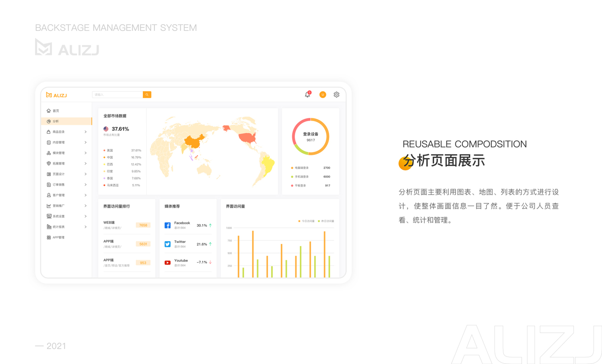602x364 pixels.
Task: Click the 模块管理 modules icon
Action: [x=48, y=153]
